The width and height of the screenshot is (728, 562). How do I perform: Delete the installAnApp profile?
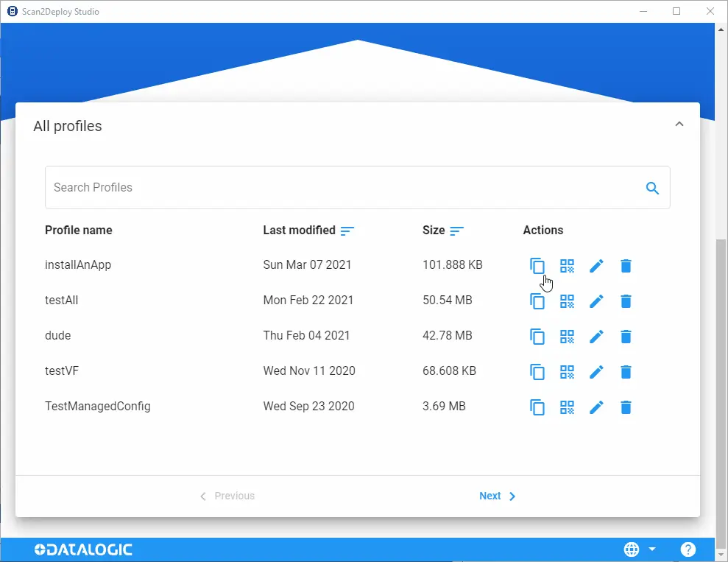coord(626,266)
